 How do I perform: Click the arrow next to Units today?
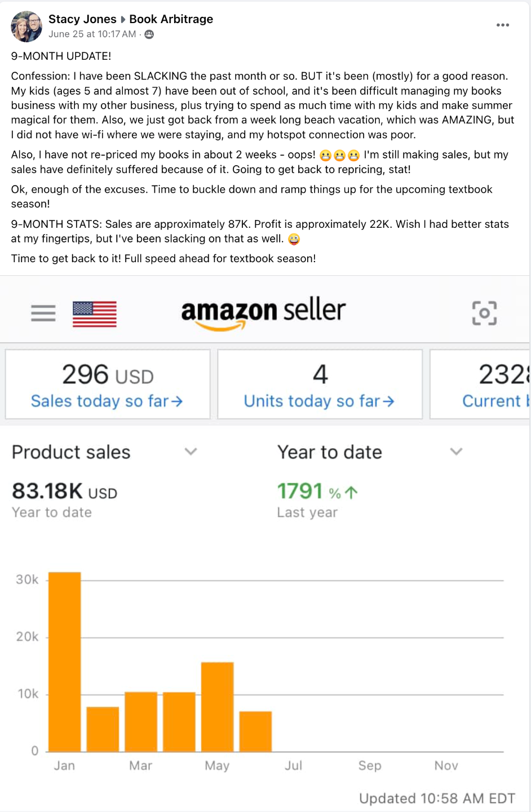[388, 401]
